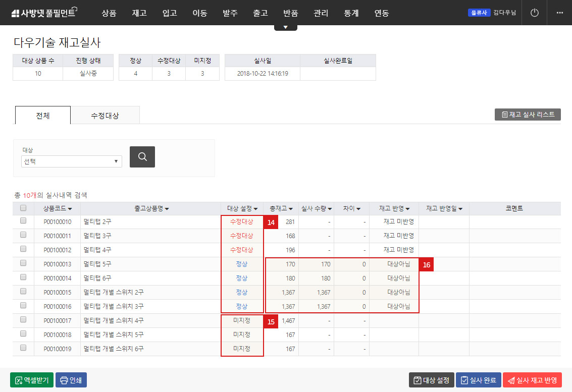
Task: Check the checkbox for 멀티탭 개별 스위치 4구
Action: pyautogui.click(x=23, y=320)
